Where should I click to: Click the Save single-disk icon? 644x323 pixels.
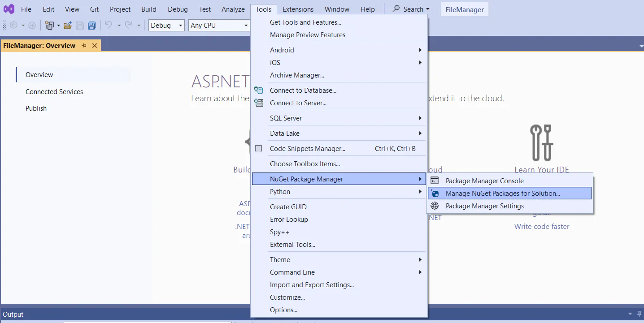80,26
